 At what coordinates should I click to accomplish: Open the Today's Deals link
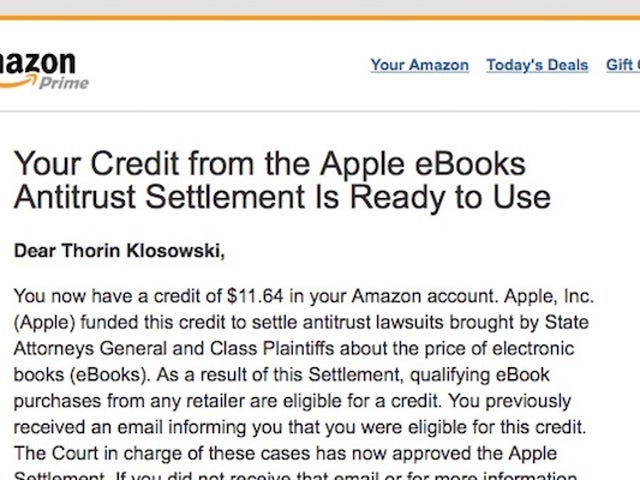click(537, 65)
